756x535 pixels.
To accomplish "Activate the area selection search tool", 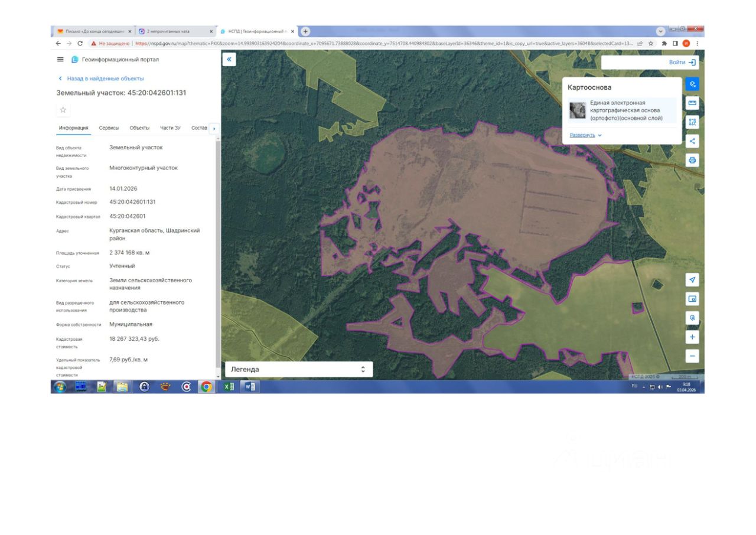I will coord(693,122).
